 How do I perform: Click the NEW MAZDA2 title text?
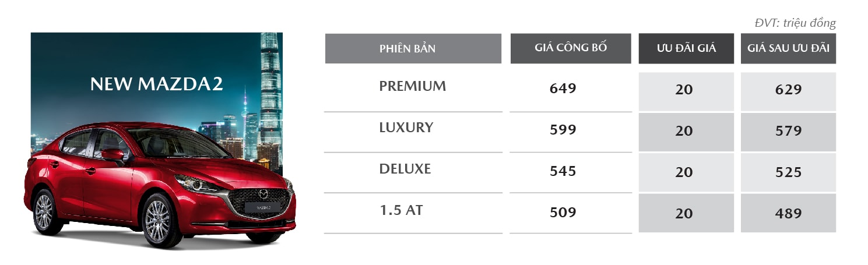pos(156,84)
